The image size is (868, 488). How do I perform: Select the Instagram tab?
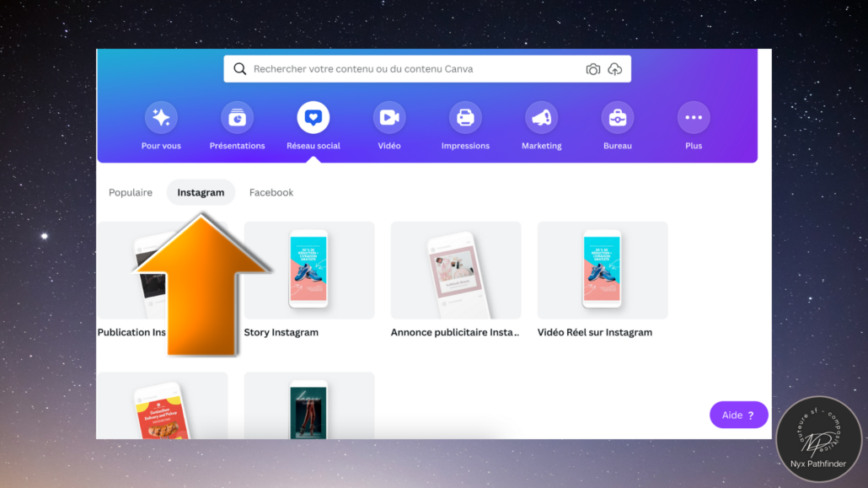click(201, 192)
